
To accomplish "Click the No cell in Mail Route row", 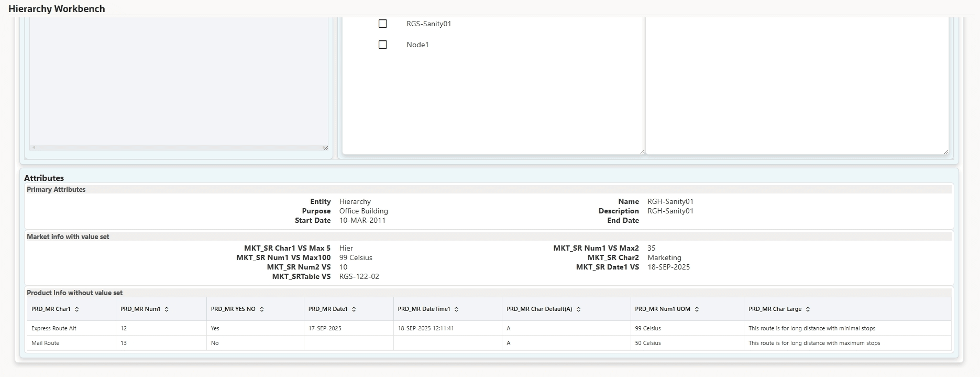I will [255, 343].
